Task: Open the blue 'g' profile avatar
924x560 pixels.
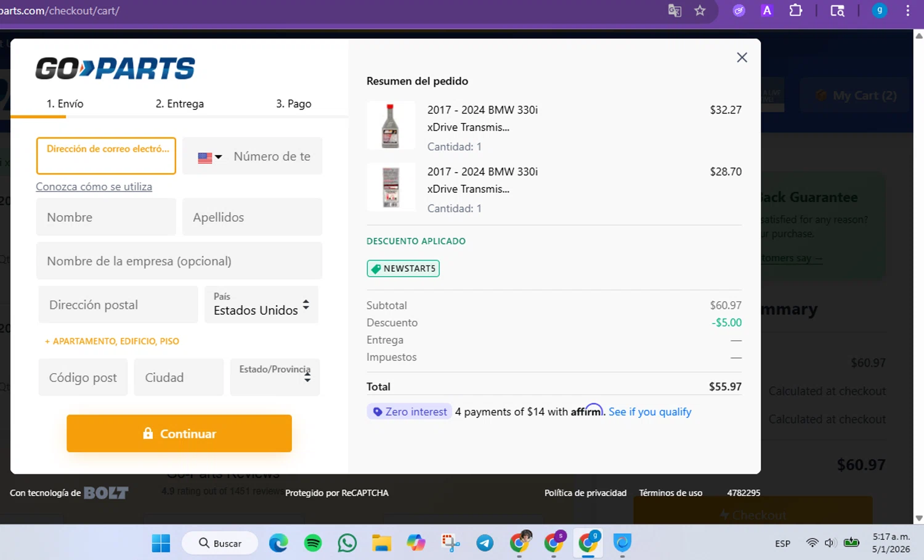Action: [879, 10]
